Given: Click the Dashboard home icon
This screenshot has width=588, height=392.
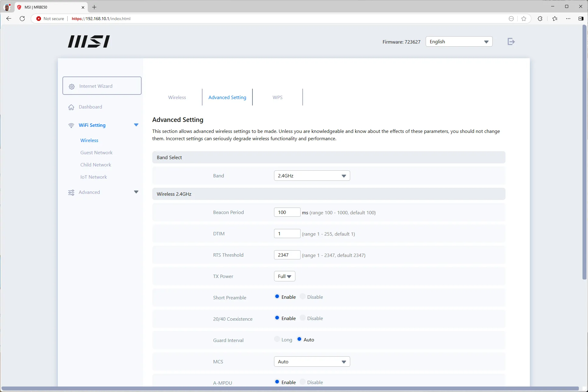Looking at the screenshot, I should pos(71,107).
